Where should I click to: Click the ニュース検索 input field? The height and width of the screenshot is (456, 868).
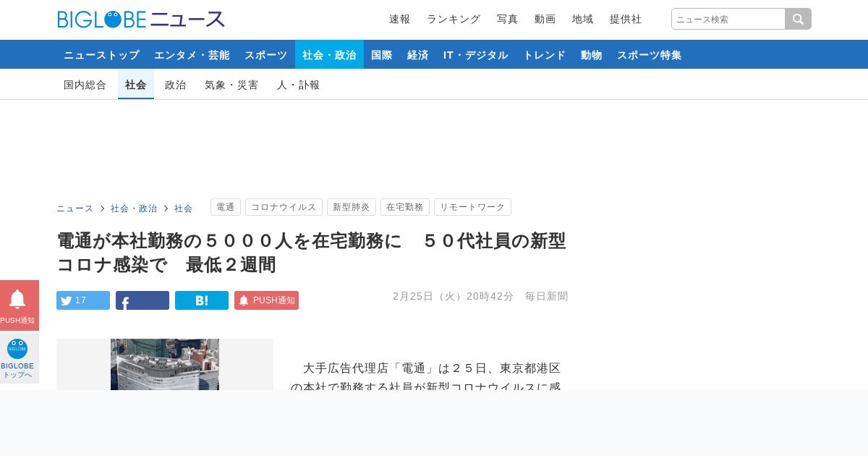[728, 19]
